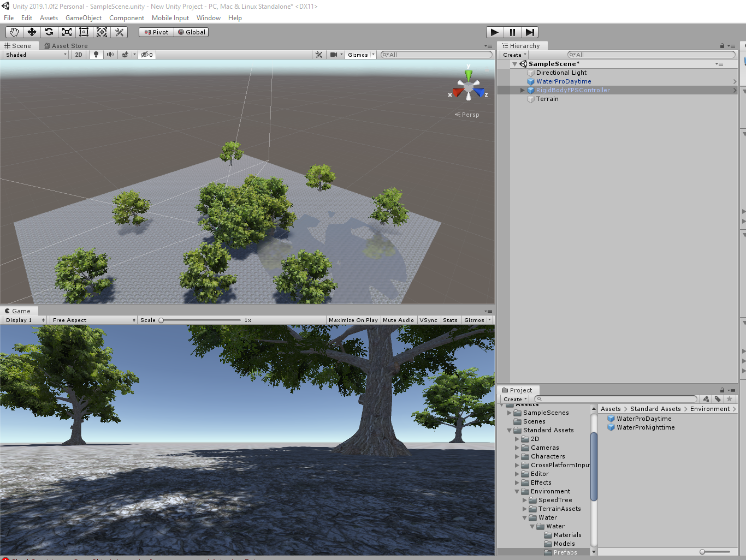This screenshot has height=560, width=746.
Task: Open the Free Aspect dropdown
Action: click(94, 320)
